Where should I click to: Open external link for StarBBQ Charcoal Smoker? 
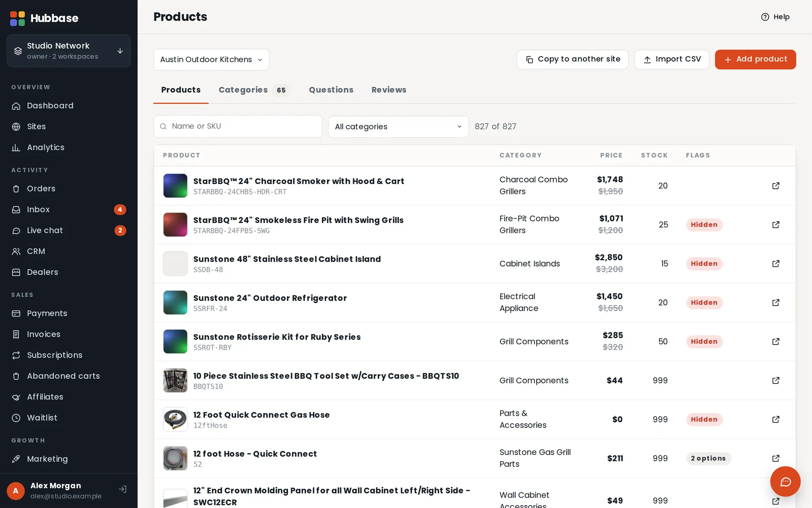click(776, 186)
